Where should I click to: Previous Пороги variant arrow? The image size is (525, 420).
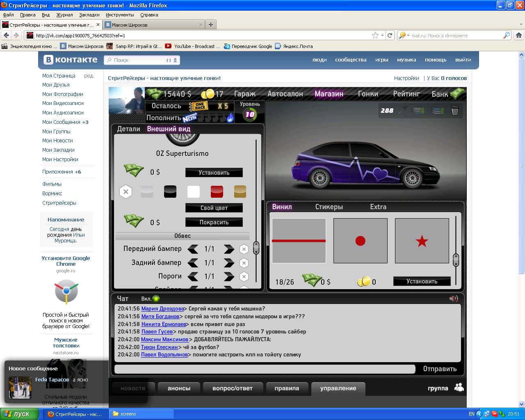193,276
